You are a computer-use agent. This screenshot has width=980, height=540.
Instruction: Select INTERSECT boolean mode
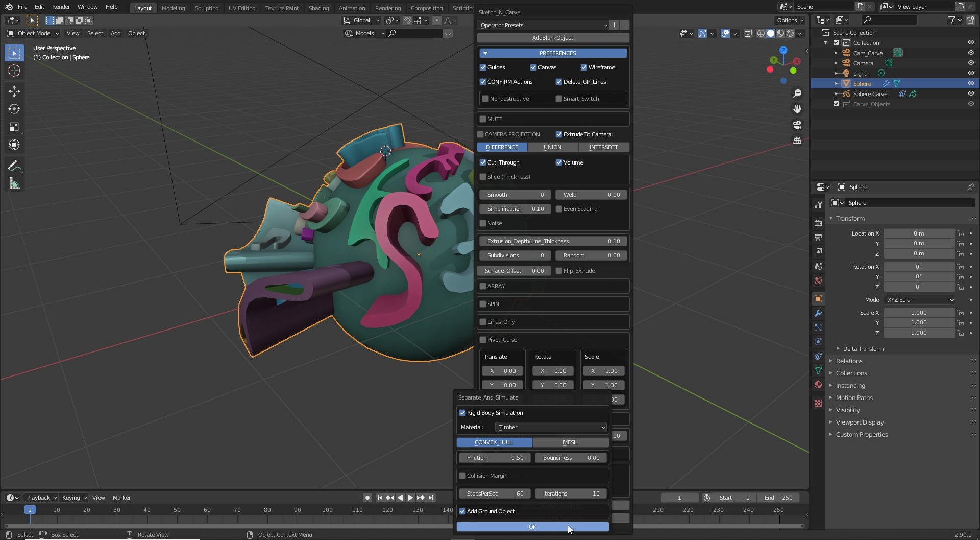click(603, 147)
